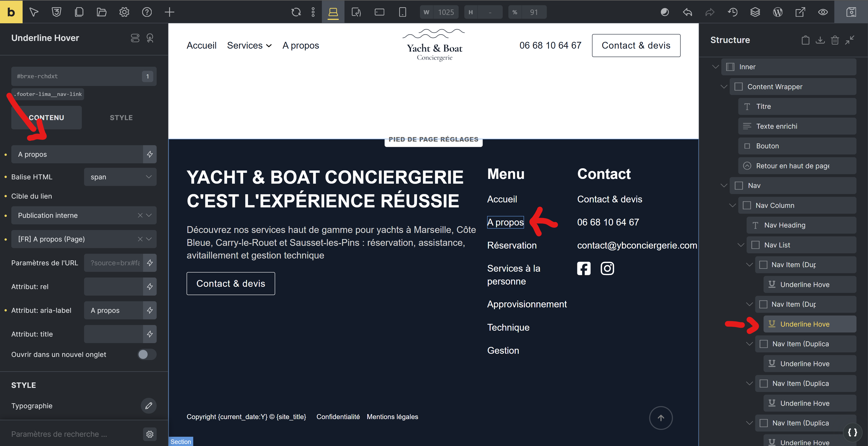Viewport: 868px width, 446px height.
Task: Collapse the Nav List tree item
Action: click(x=741, y=245)
